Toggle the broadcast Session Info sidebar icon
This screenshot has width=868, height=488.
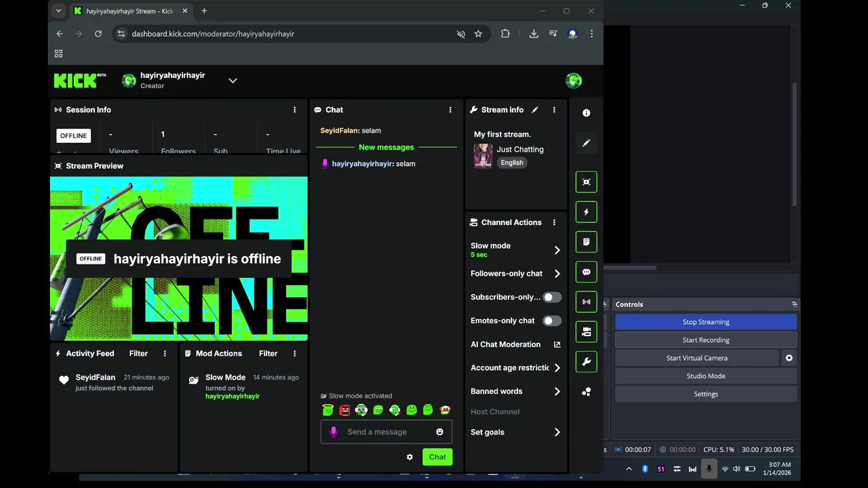[587, 302]
